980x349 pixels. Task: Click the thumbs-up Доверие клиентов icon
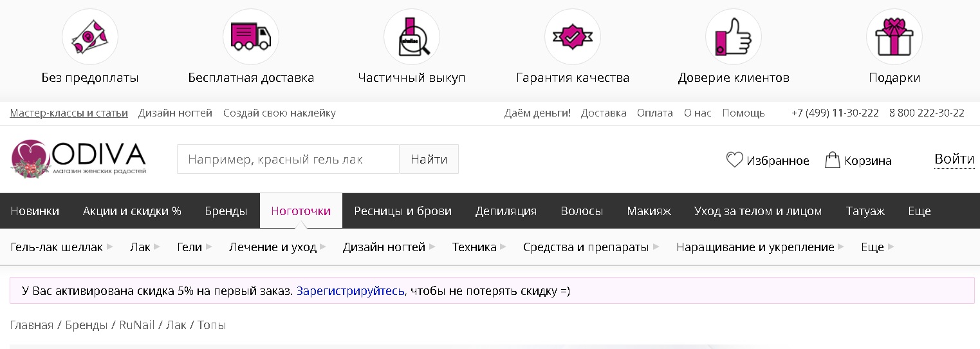tap(734, 37)
